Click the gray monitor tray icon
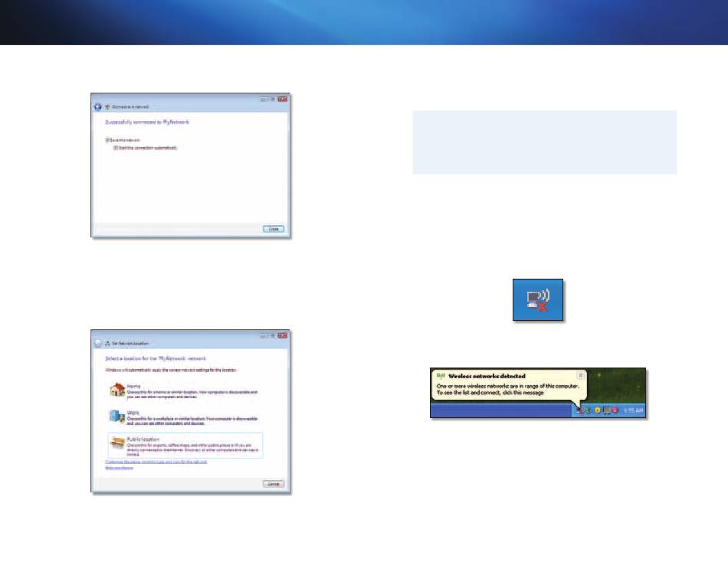 pos(606,410)
